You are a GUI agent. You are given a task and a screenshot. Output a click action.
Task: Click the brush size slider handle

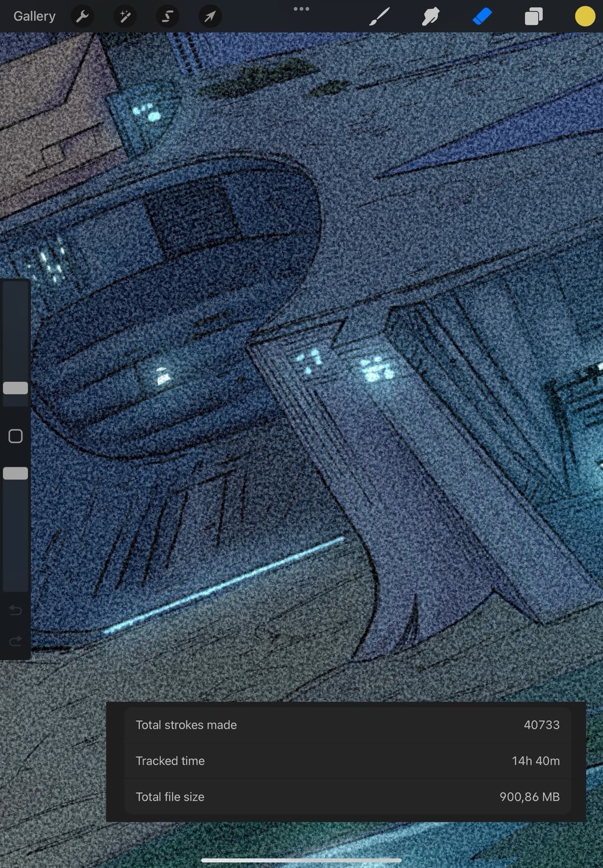coord(16,388)
